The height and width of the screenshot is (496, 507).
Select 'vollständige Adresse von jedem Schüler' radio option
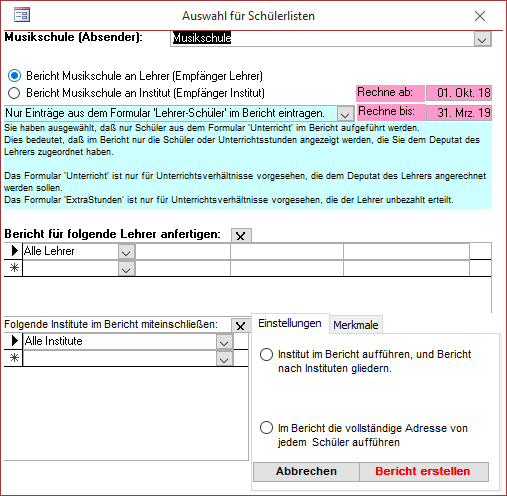[x=266, y=428]
